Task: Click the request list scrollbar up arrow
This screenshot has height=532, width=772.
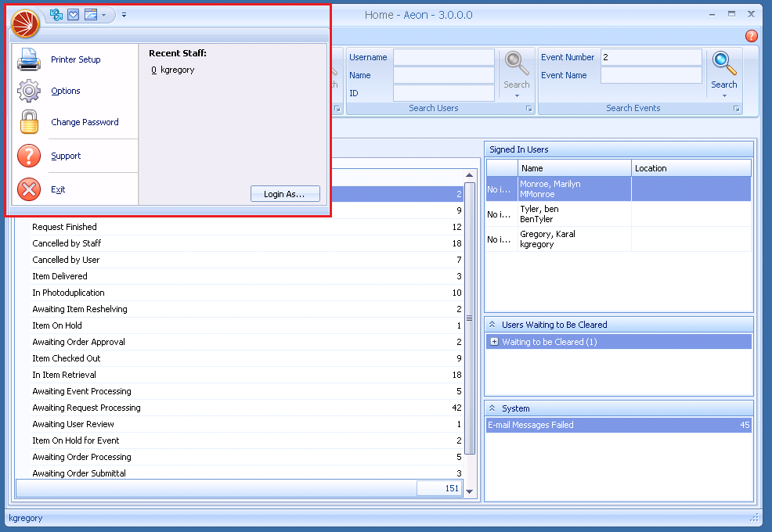Action: click(469, 175)
